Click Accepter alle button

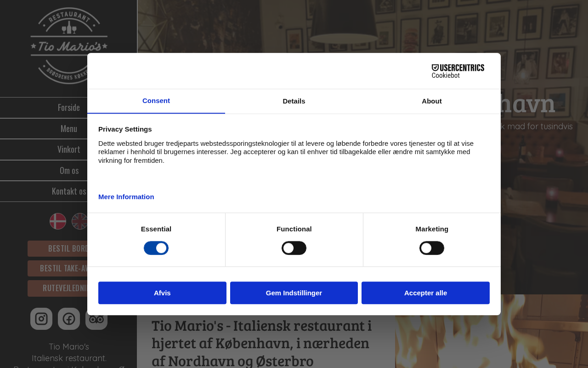[x=425, y=293]
